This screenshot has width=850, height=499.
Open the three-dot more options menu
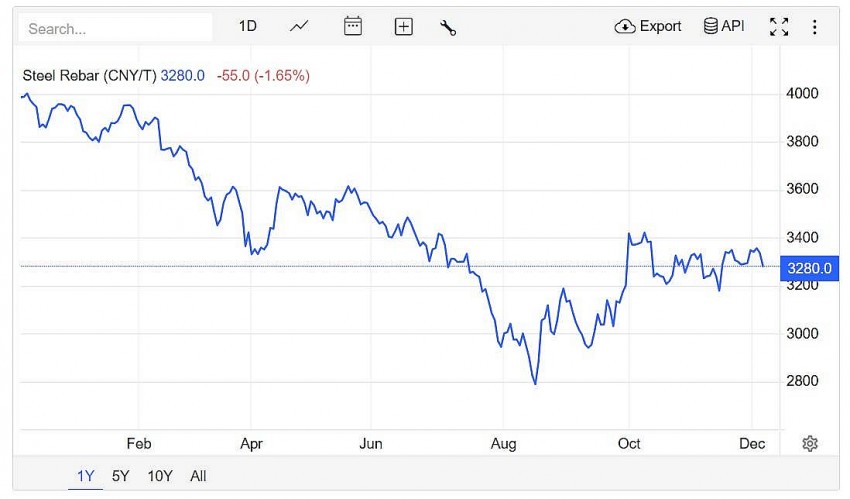[x=815, y=27]
